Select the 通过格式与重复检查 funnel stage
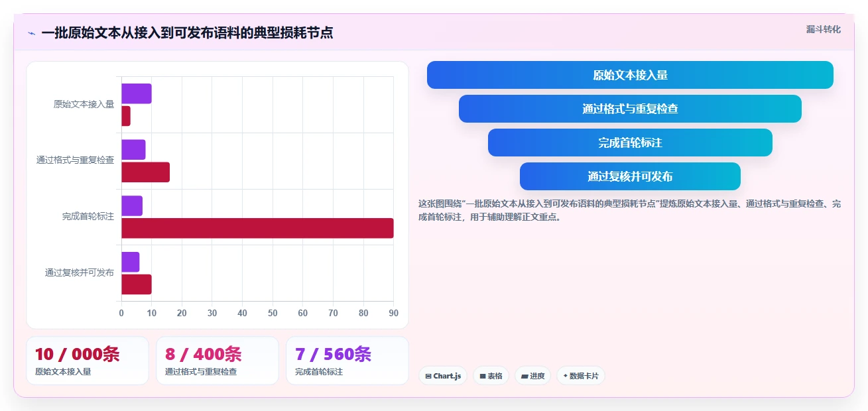This screenshot has height=411, width=868. point(630,109)
